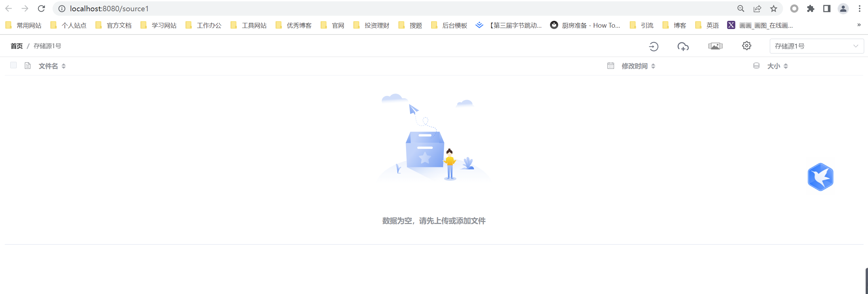Expand hidden bookmarks chevron
868x294 pixels.
pos(859,25)
